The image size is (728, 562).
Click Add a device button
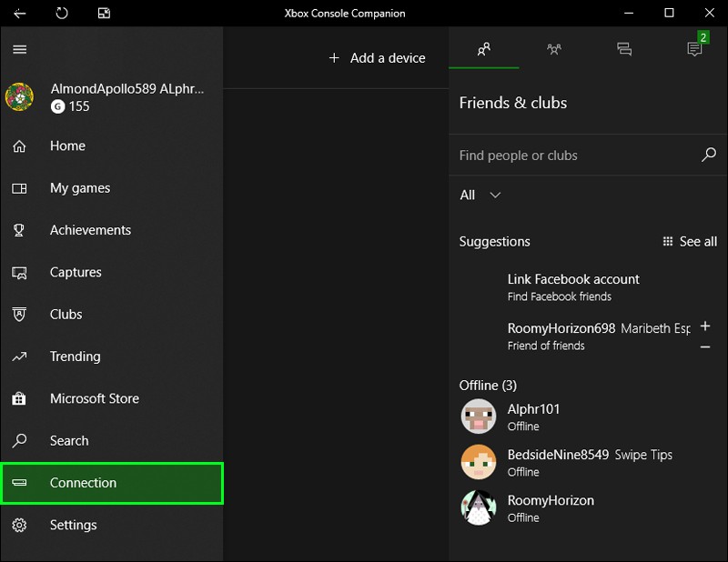(x=377, y=58)
